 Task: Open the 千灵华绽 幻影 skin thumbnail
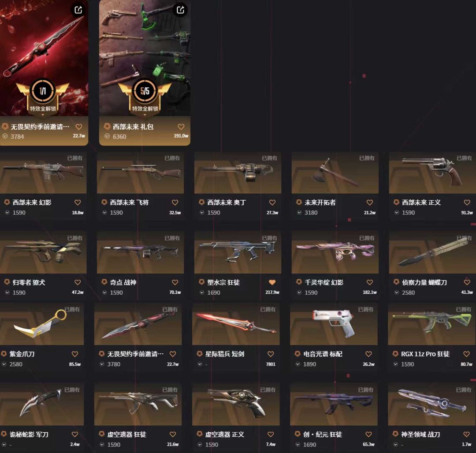click(335, 252)
